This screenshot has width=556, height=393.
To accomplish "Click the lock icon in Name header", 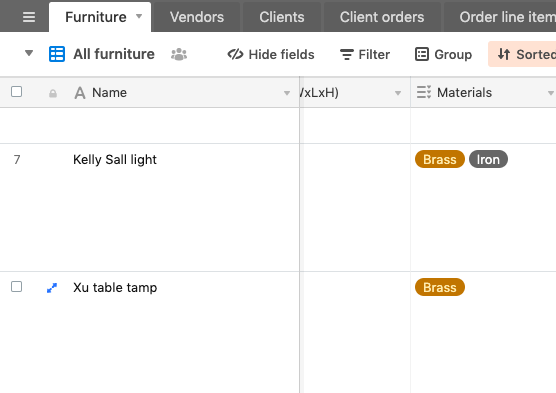I will click(53, 93).
